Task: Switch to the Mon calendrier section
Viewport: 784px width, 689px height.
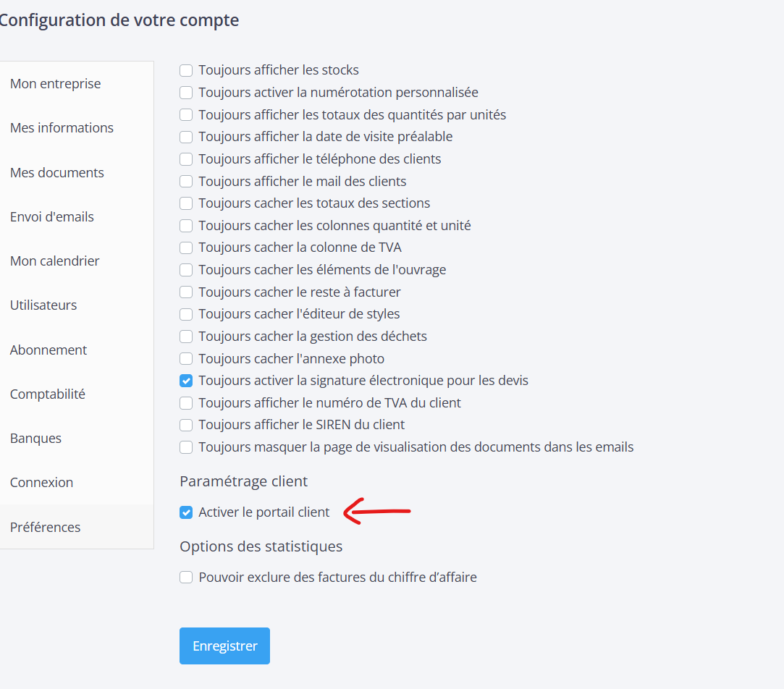Action: point(55,261)
